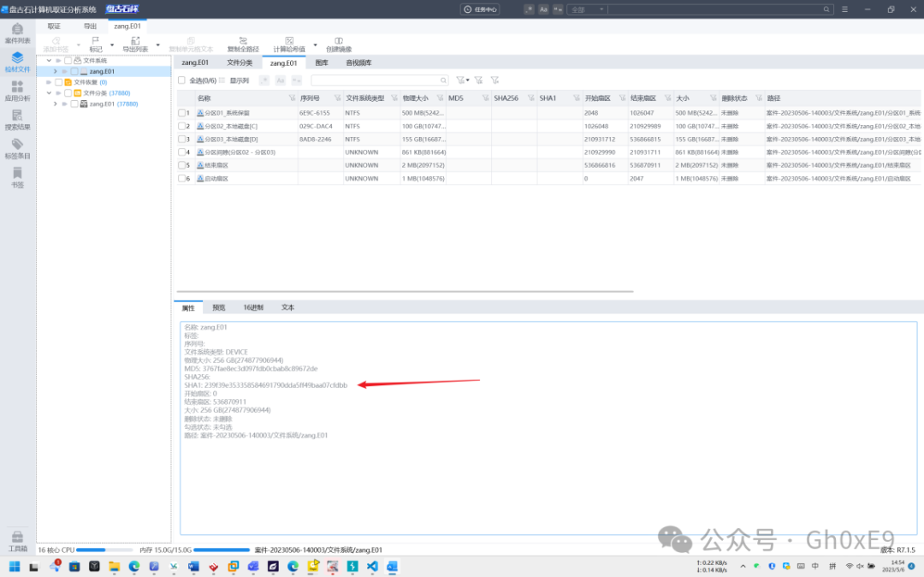
Task: Click the horizontal scrollbar below the partition table
Action: coord(405,291)
